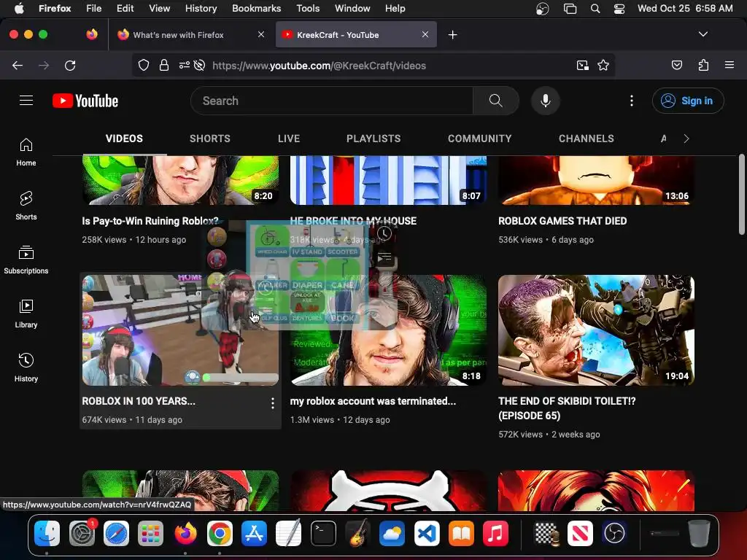Launch Visual Studio Code from dock
This screenshot has height=560, width=747.
click(426, 533)
